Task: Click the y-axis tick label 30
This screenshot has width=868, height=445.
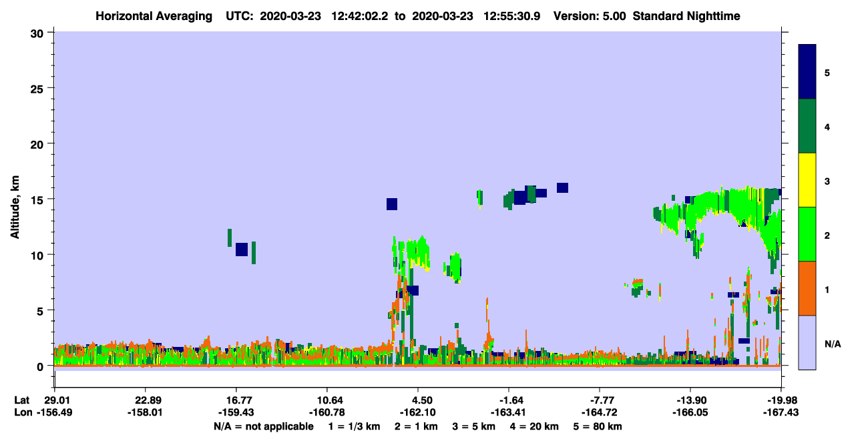Action: tap(39, 33)
